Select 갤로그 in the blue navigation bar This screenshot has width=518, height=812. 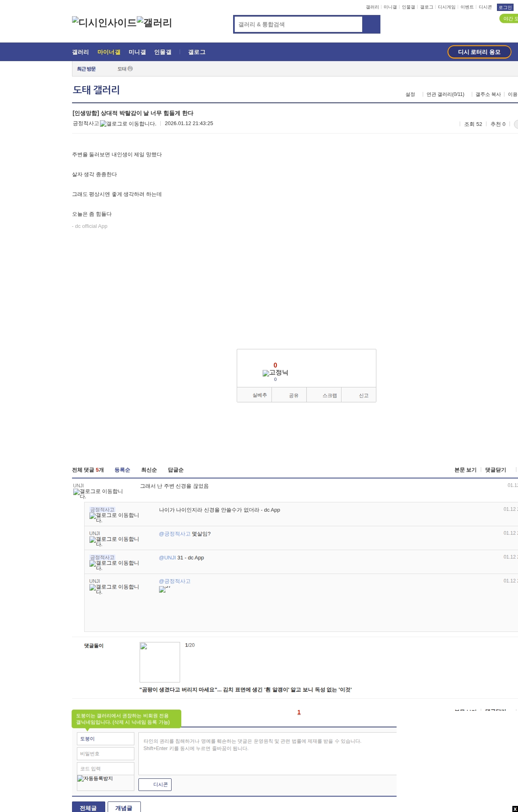[197, 52]
